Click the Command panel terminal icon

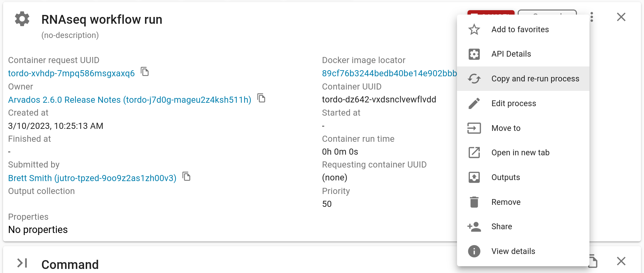tap(22, 263)
